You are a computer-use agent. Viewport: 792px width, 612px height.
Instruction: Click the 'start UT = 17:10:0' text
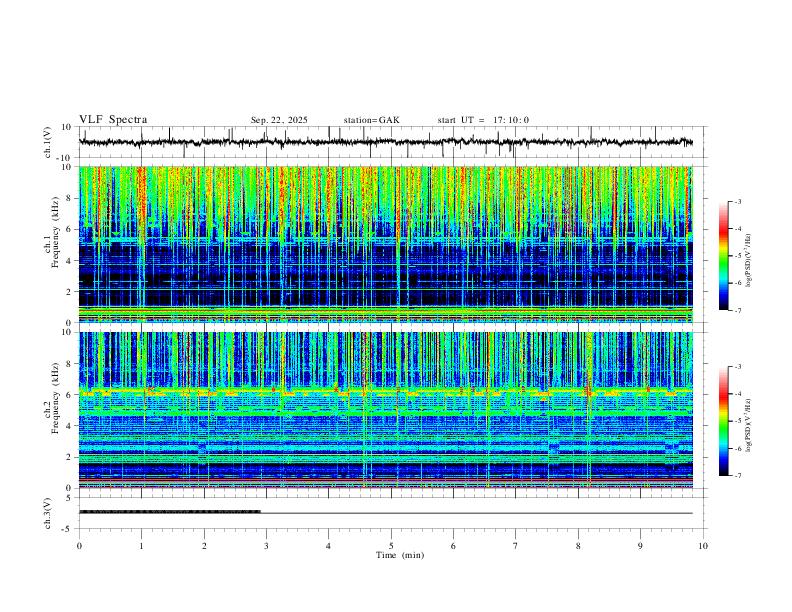point(483,120)
